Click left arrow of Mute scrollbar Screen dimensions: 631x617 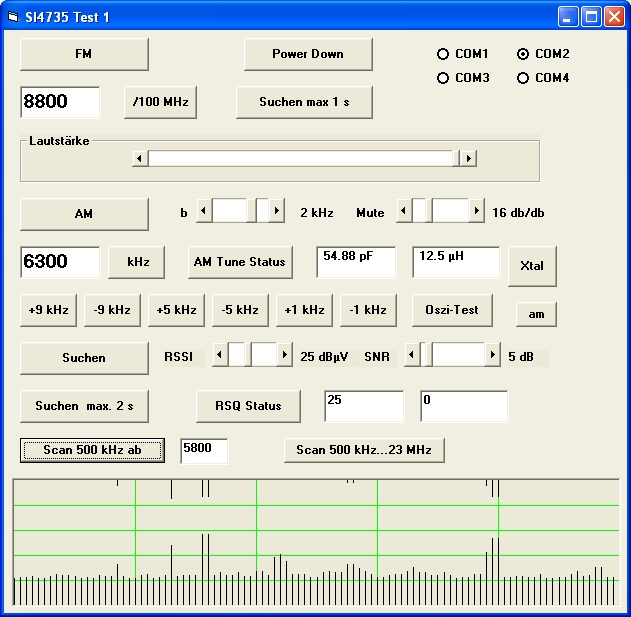coord(404,211)
